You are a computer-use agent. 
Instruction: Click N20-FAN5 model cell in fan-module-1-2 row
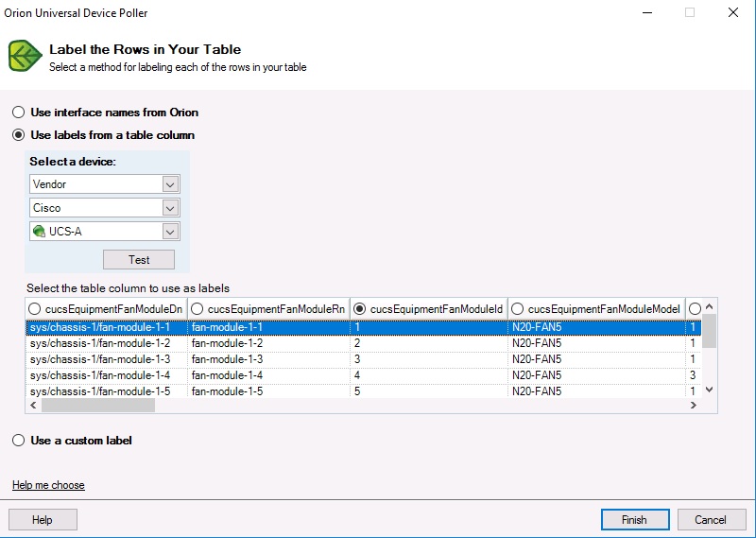tap(597, 343)
